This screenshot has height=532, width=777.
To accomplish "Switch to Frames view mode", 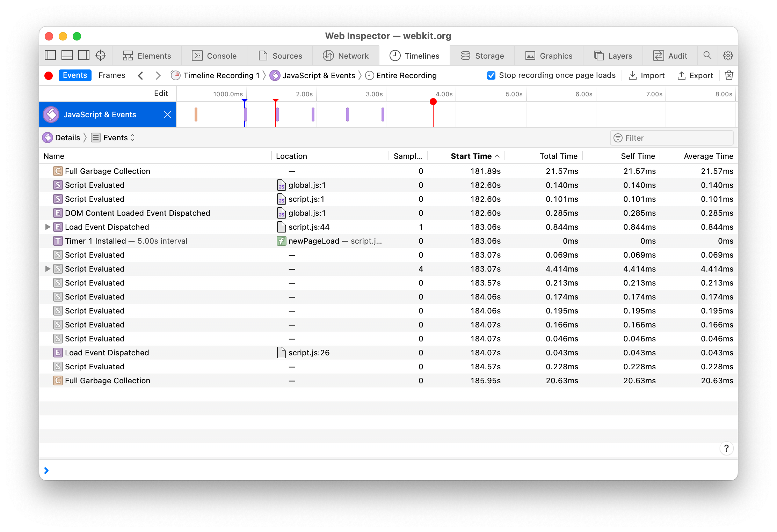I will coord(112,75).
